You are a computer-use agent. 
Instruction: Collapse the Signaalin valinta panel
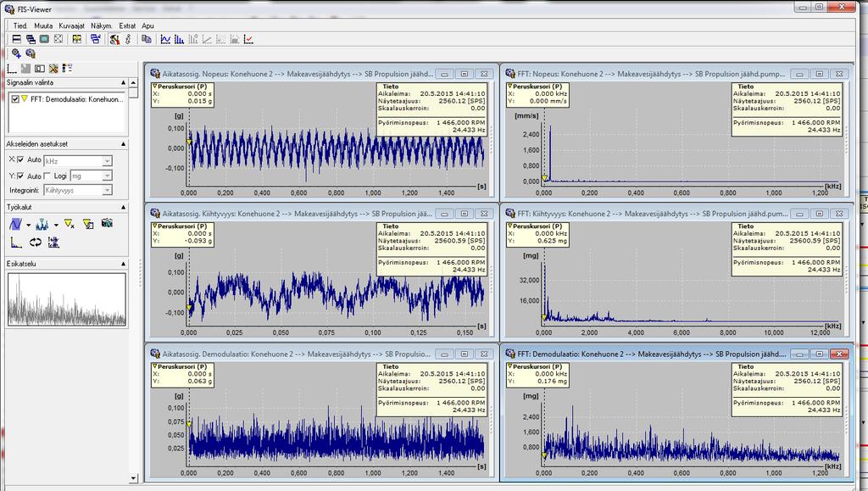point(124,82)
